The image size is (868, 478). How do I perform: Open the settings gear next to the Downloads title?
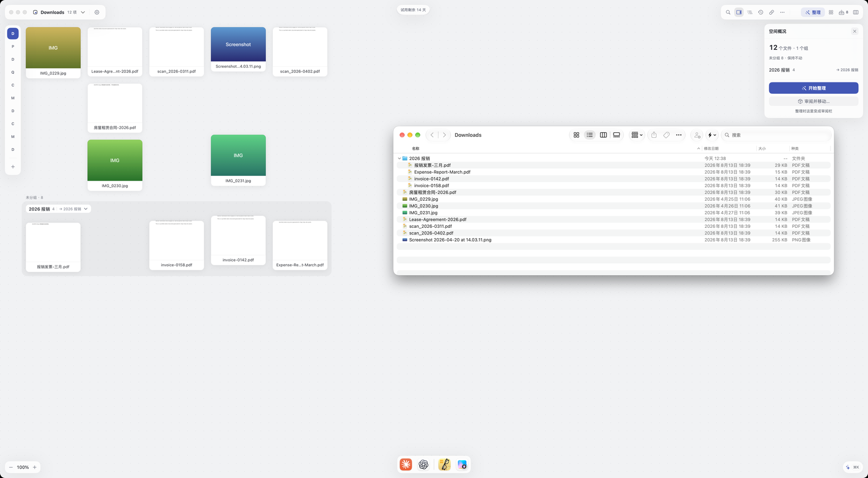coord(97,12)
